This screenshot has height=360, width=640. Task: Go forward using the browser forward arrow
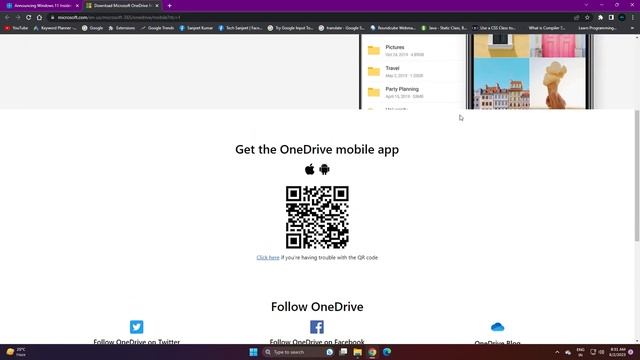click(18, 18)
